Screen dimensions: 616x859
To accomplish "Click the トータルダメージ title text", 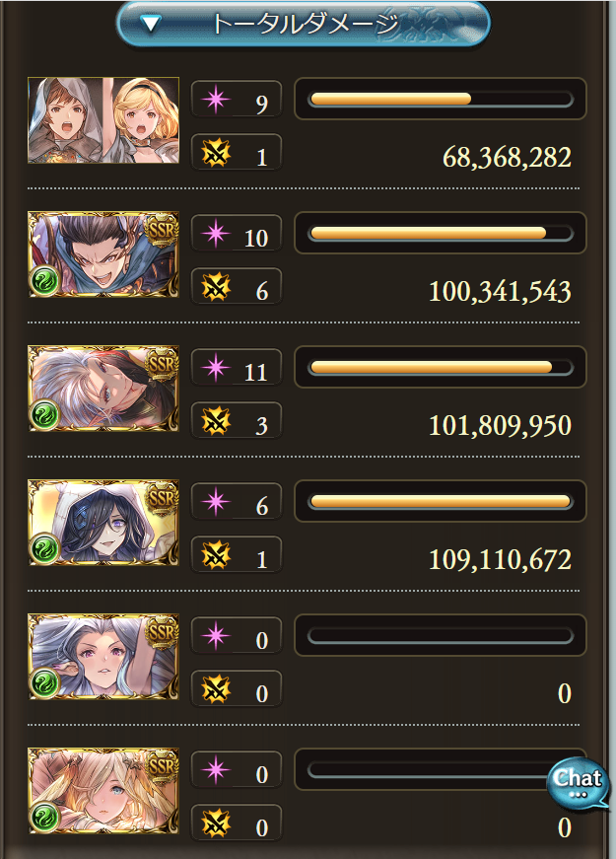I will (x=305, y=24).
